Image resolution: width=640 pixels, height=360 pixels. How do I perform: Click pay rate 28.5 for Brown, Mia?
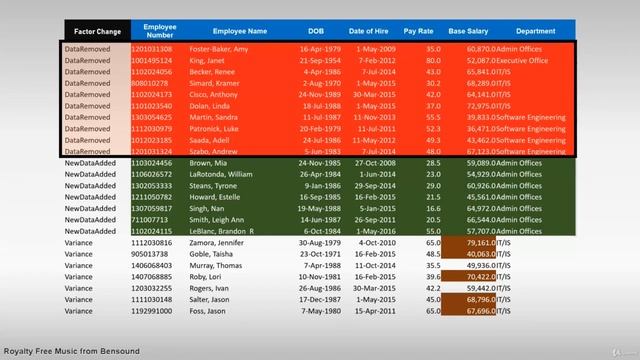pyautogui.click(x=433, y=163)
